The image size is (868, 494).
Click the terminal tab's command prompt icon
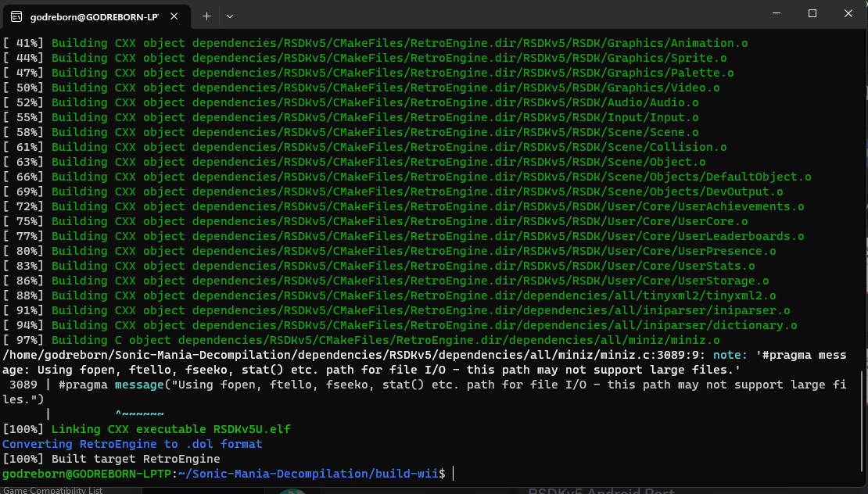coord(16,16)
